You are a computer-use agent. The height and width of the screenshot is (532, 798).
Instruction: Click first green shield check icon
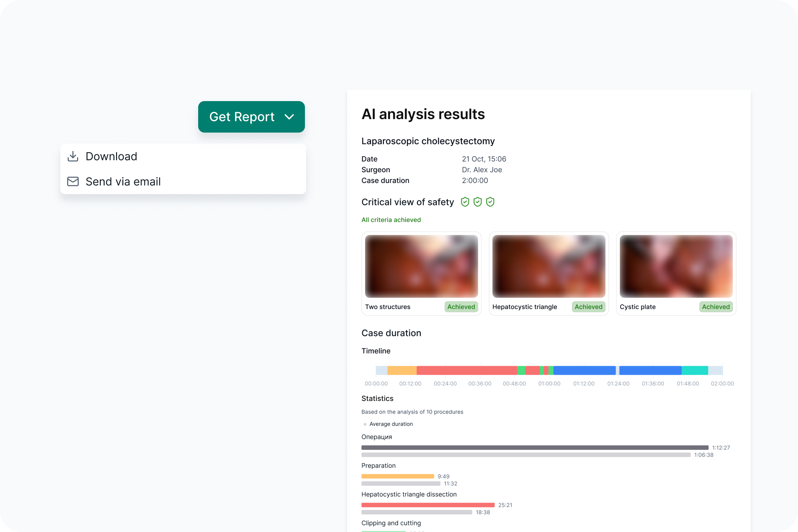coord(465,202)
